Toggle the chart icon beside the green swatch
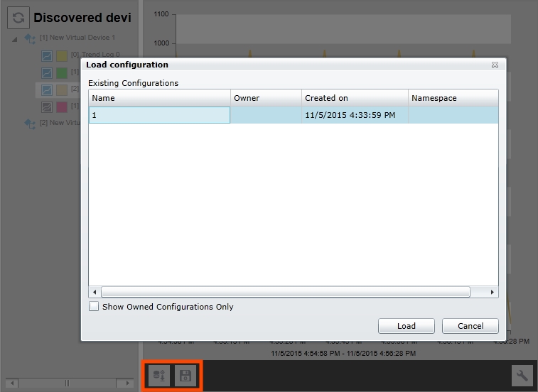This screenshot has width=538, height=392. [46, 72]
